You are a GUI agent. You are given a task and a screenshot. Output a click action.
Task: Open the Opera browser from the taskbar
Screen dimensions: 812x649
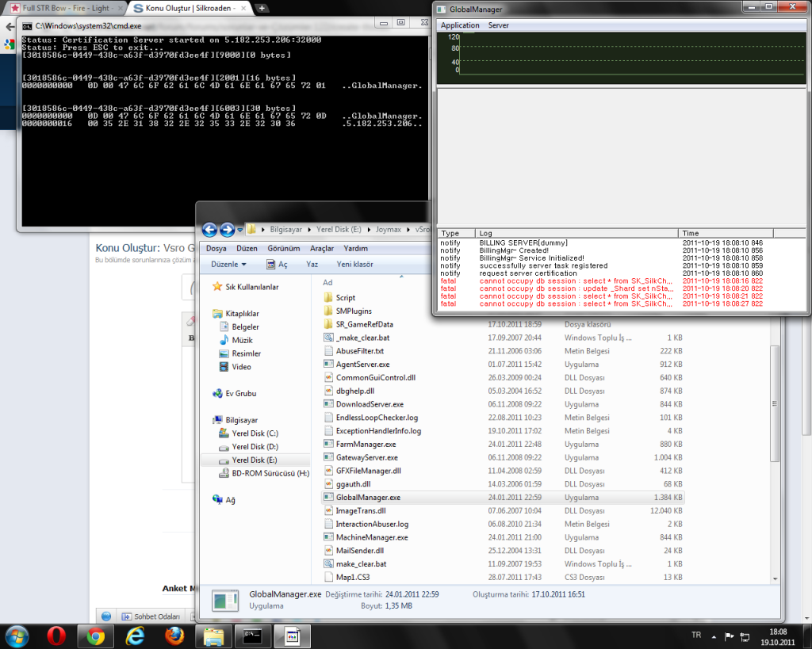click(x=56, y=636)
